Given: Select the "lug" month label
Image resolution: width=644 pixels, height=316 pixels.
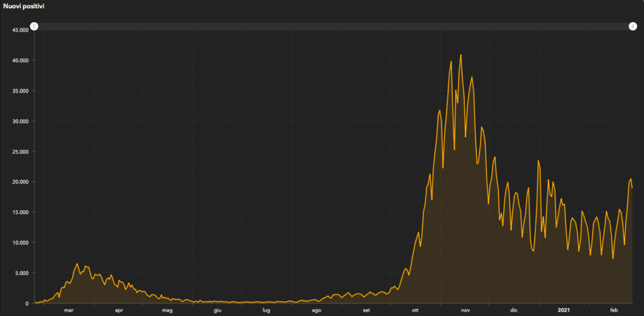Looking at the screenshot, I should click(x=266, y=310).
